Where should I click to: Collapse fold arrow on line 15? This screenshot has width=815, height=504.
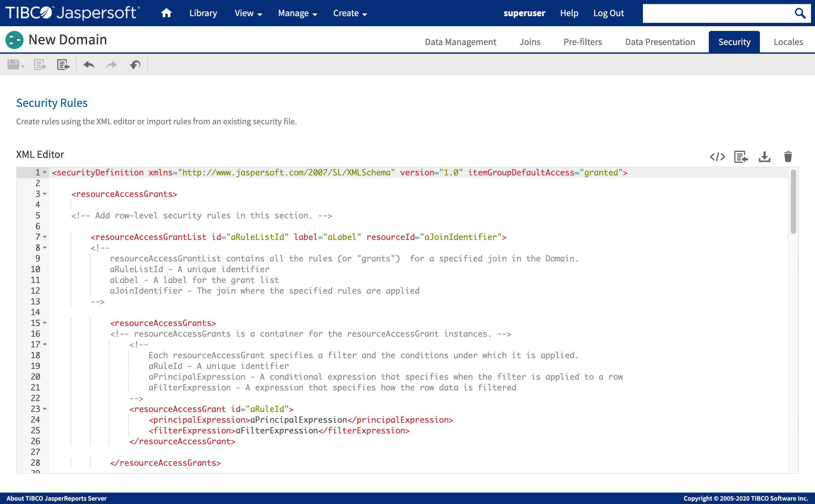[45, 323]
